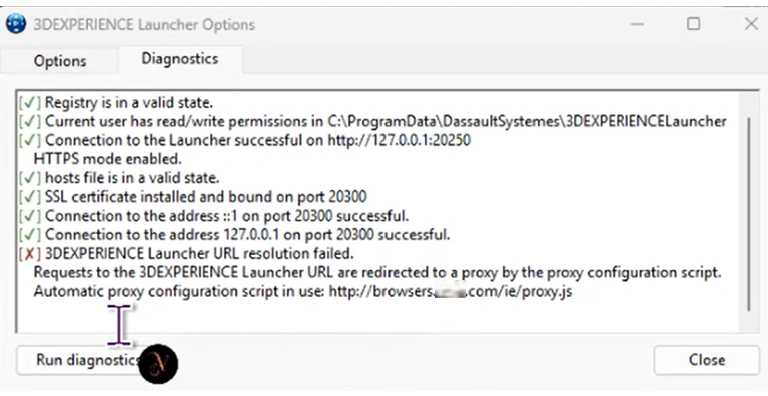Click the HTTPS mode enabled line
Viewport: 768px width, 396px height.
(107, 159)
